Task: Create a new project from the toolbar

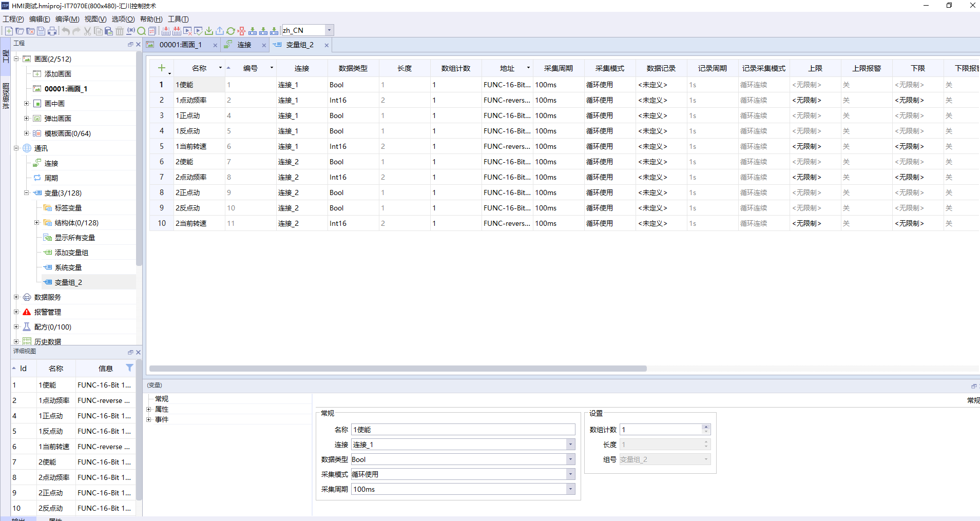Action: (x=9, y=31)
